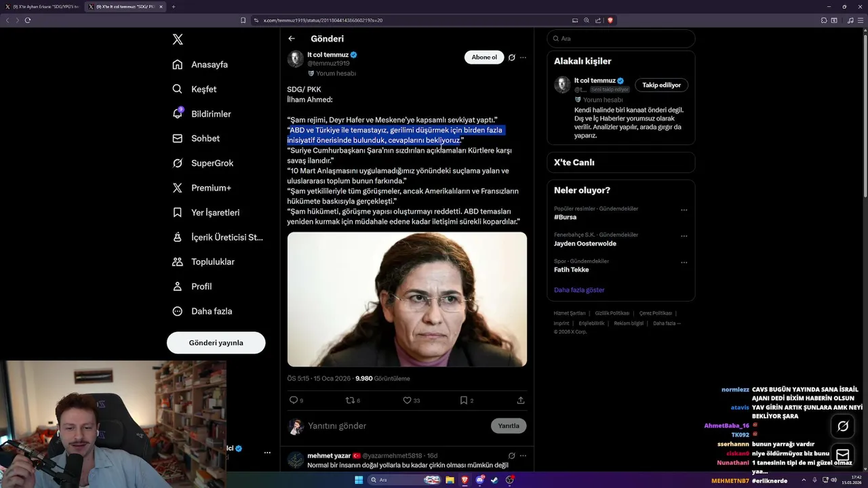Open options for #Bursa trend

[684, 209]
